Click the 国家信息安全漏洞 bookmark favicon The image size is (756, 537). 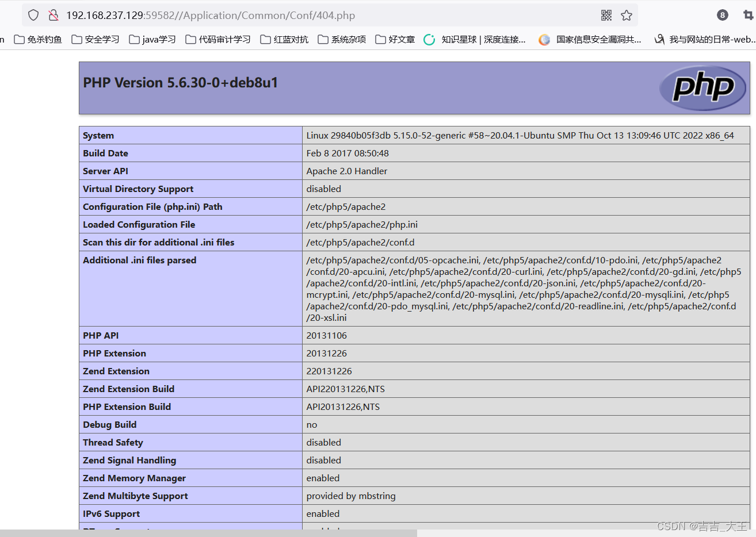[x=544, y=40]
